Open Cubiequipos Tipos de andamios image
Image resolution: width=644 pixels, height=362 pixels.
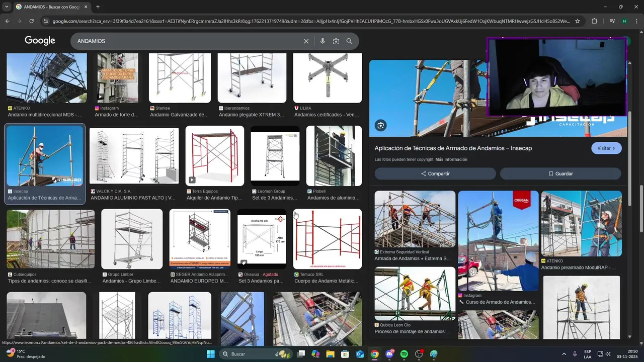point(50,239)
